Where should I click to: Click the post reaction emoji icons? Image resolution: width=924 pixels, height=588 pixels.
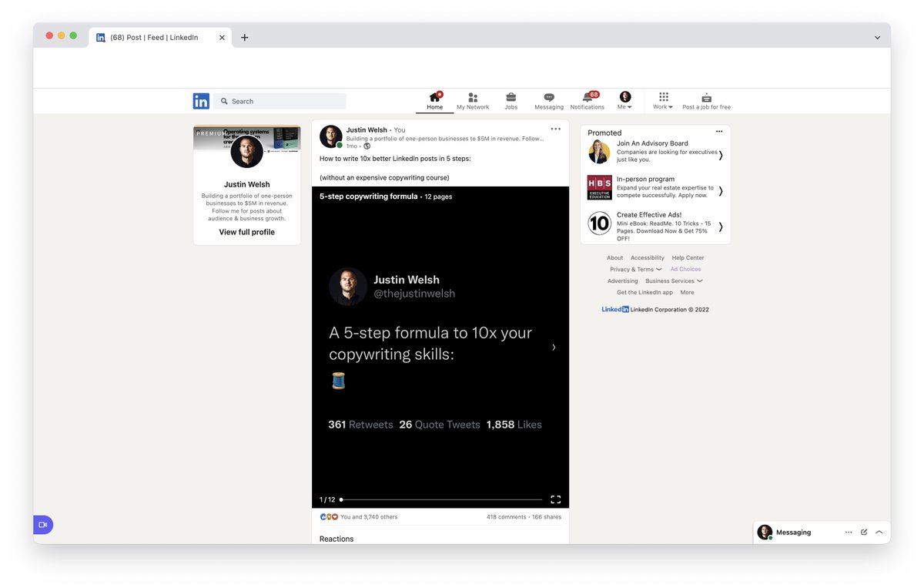pos(329,517)
